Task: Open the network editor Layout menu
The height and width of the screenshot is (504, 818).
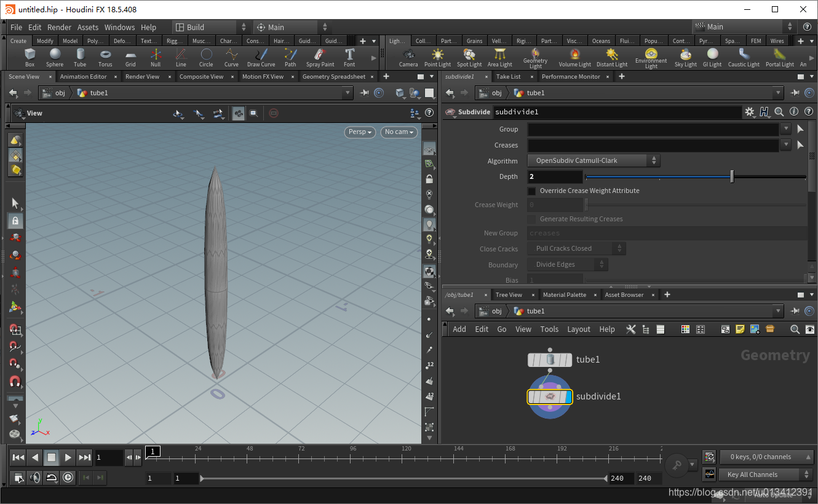Action: [x=579, y=329]
